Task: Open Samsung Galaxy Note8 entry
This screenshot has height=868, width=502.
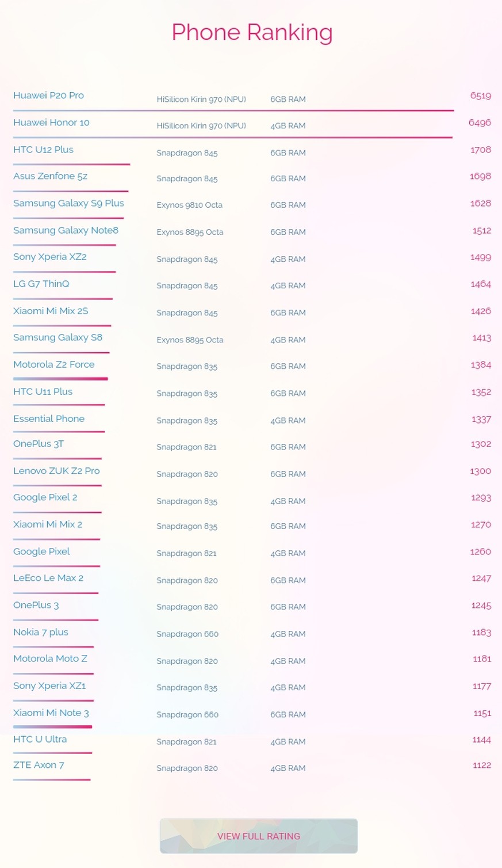Action: pos(66,230)
